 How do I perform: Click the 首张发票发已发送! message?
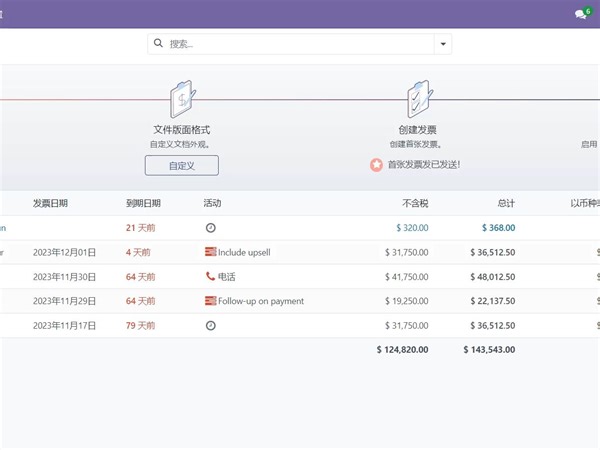pos(424,165)
